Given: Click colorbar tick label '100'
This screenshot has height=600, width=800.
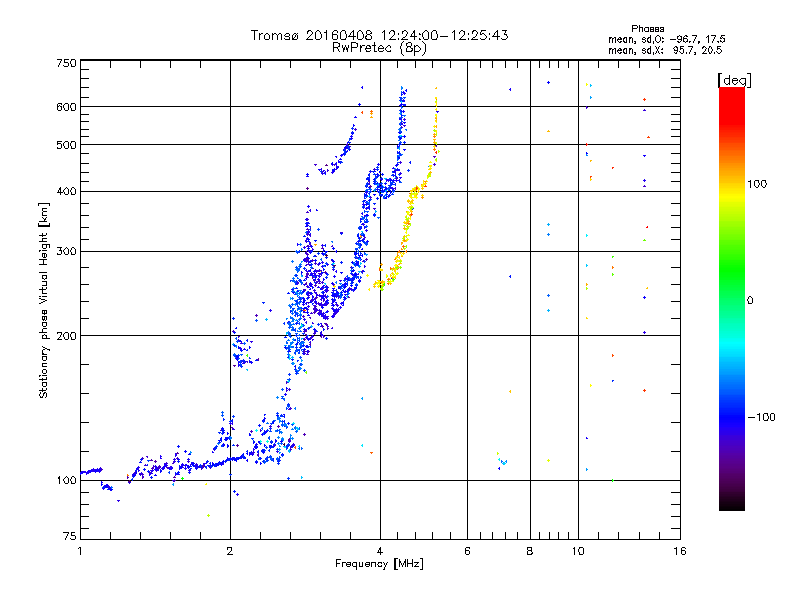Looking at the screenshot, I should (757, 184).
